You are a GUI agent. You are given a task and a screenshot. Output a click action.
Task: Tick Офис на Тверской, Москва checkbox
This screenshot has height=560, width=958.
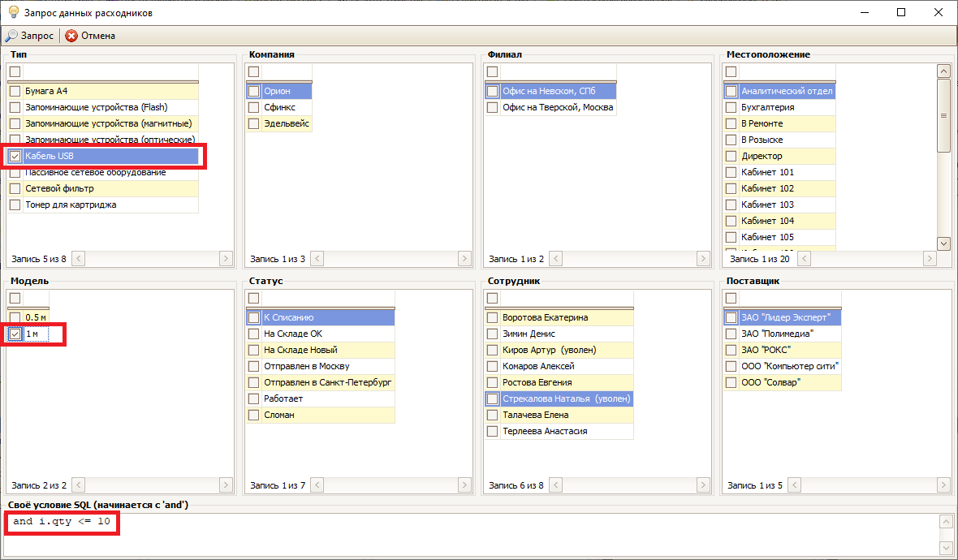point(493,107)
